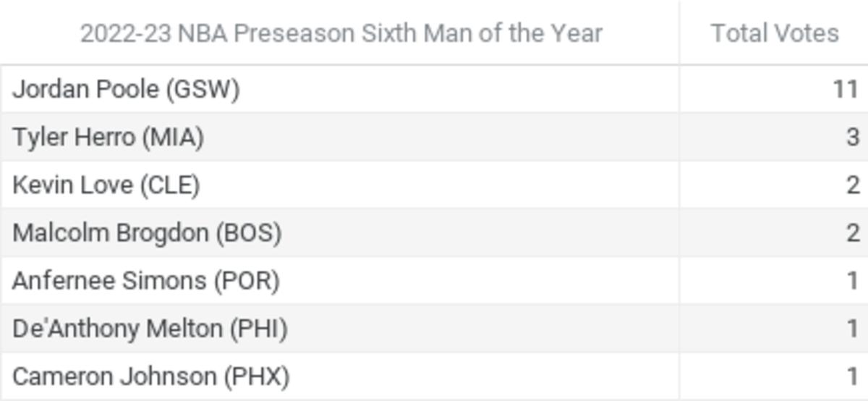The height and width of the screenshot is (401, 868).
Task: Select the Jordan Poole name cell
Action: pyautogui.click(x=126, y=89)
